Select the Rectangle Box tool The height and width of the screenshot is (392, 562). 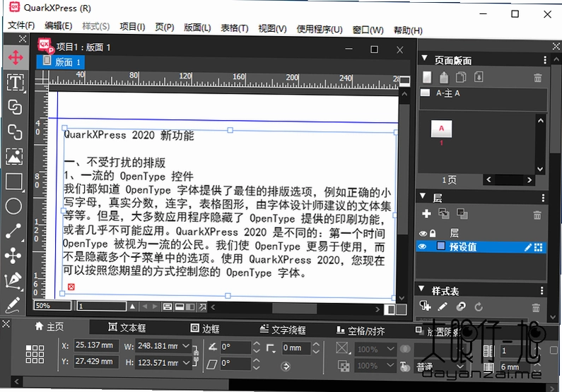point(14,182)
